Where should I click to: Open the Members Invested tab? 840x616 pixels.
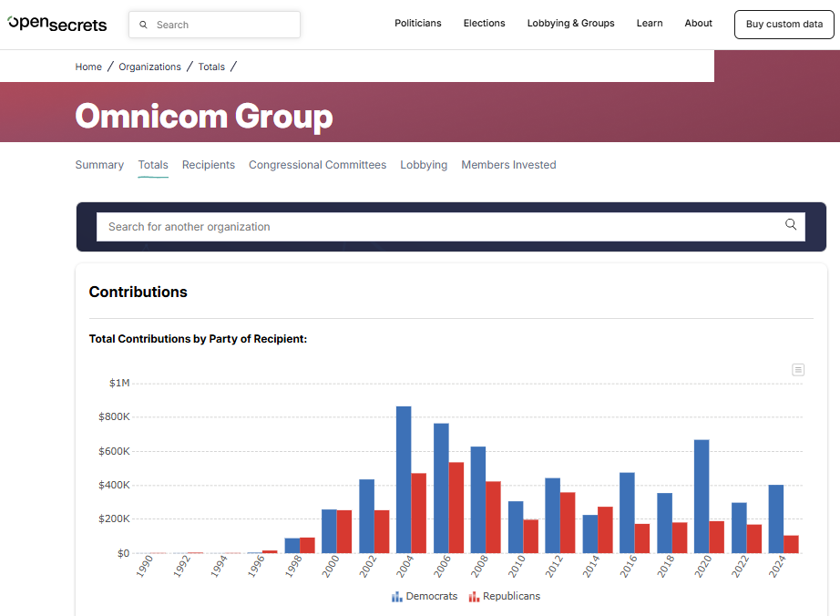click(x=508, y=165)
